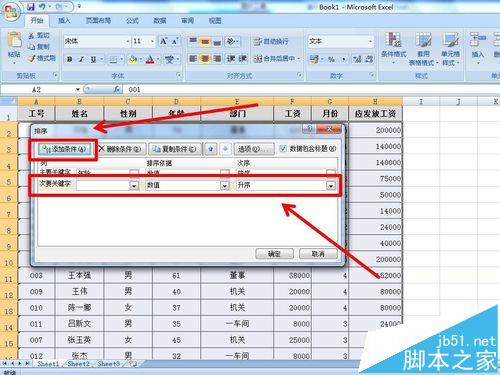
Task: Click the increase indent icon
Action: point(242,59)
